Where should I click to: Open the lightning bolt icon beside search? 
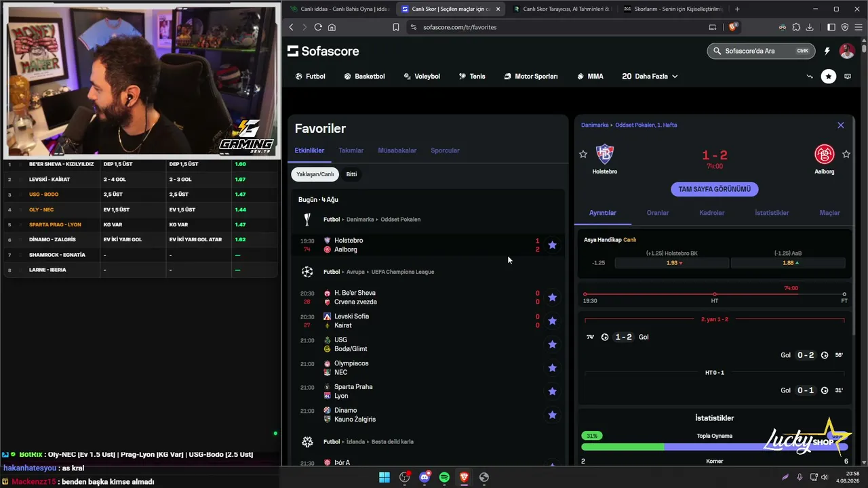[x=827, y=51]
